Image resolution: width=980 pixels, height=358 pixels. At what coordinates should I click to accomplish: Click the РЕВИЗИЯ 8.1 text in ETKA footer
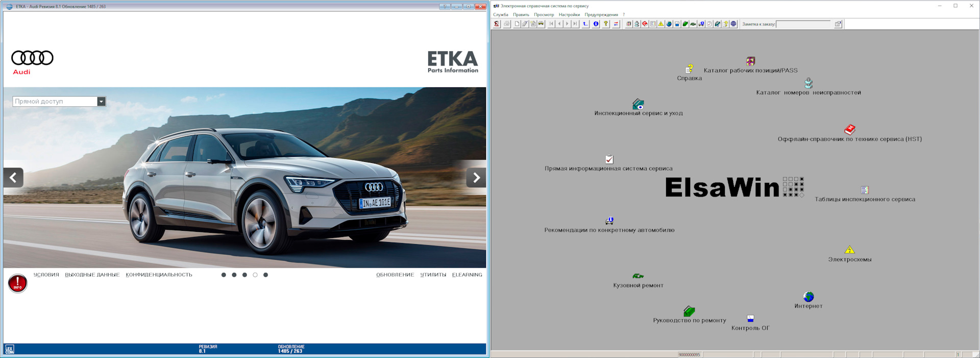(x=208, y=349)
